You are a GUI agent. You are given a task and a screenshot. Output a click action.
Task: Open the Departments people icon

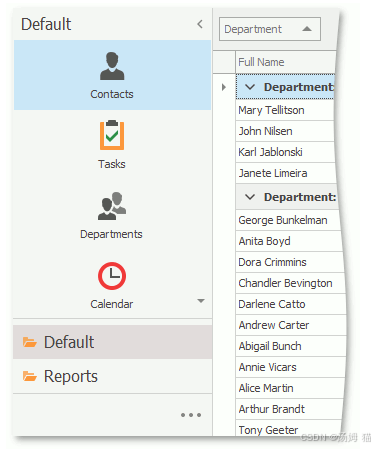[112, 206]
